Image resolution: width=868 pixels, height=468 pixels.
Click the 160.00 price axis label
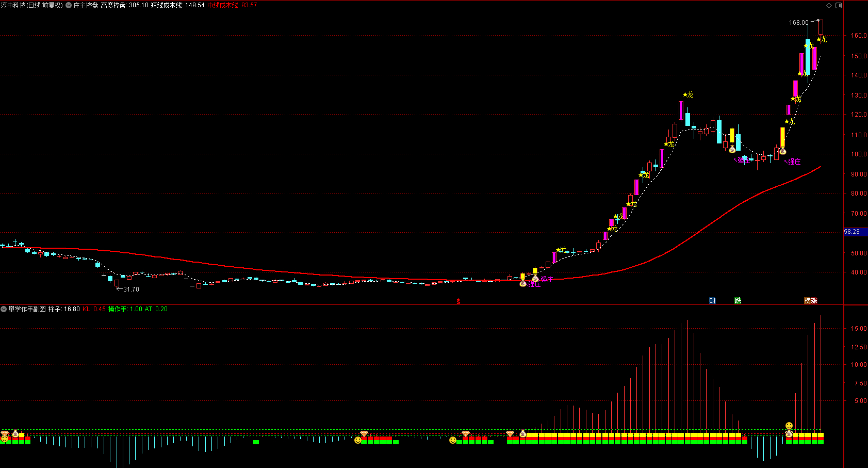click(859, 36)
